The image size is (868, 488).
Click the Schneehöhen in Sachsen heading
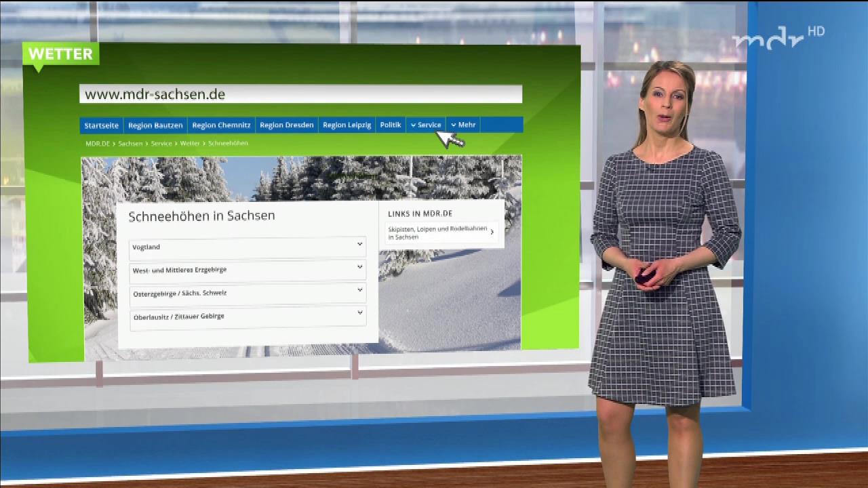(x=201, y=216)
